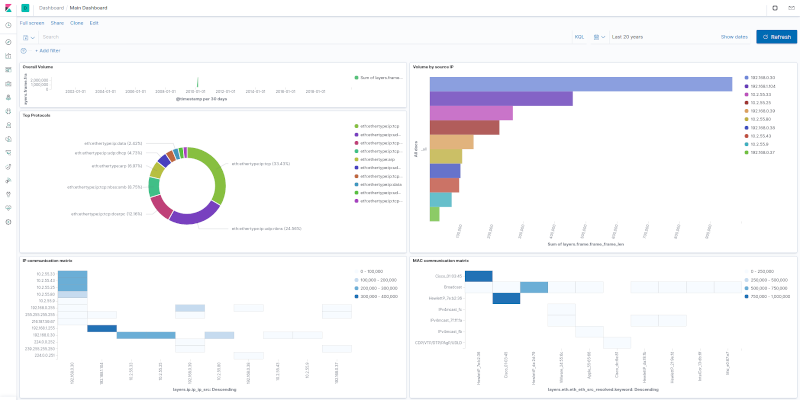This screenshot has height=400, width=800.
Task: Open the date quick menu calendar dropdown
Action: pos(599,37)
